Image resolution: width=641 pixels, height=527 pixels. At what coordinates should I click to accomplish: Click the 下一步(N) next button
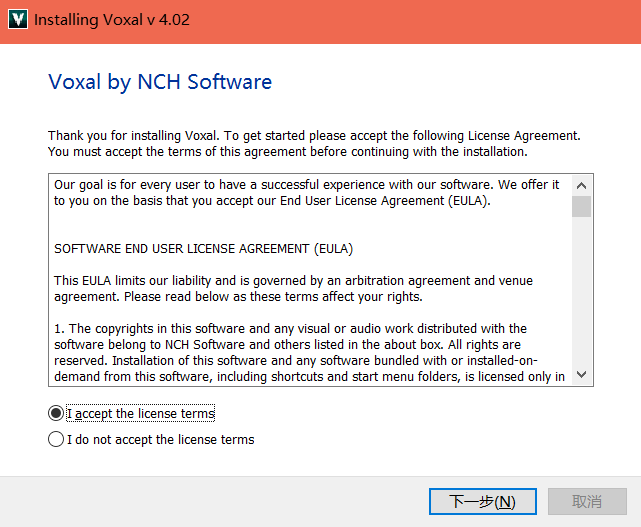[x=483, y=501]
